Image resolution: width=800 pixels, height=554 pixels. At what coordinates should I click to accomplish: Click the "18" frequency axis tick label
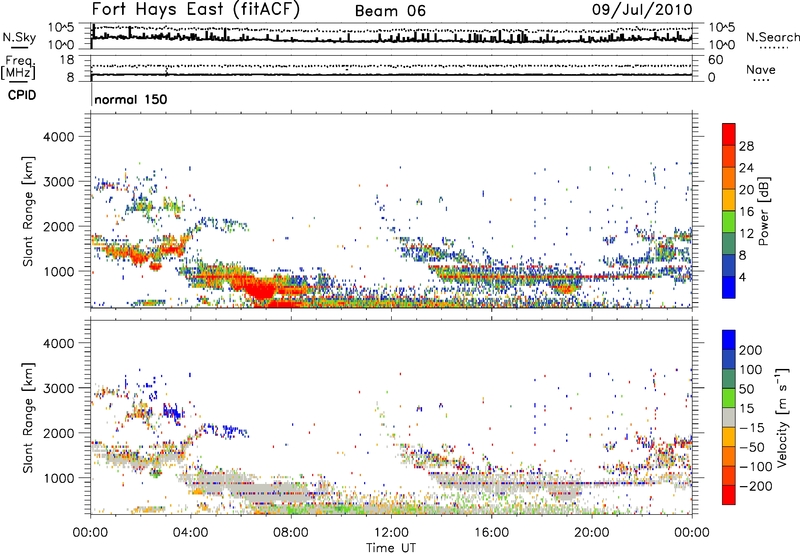[x=70, y=60]
